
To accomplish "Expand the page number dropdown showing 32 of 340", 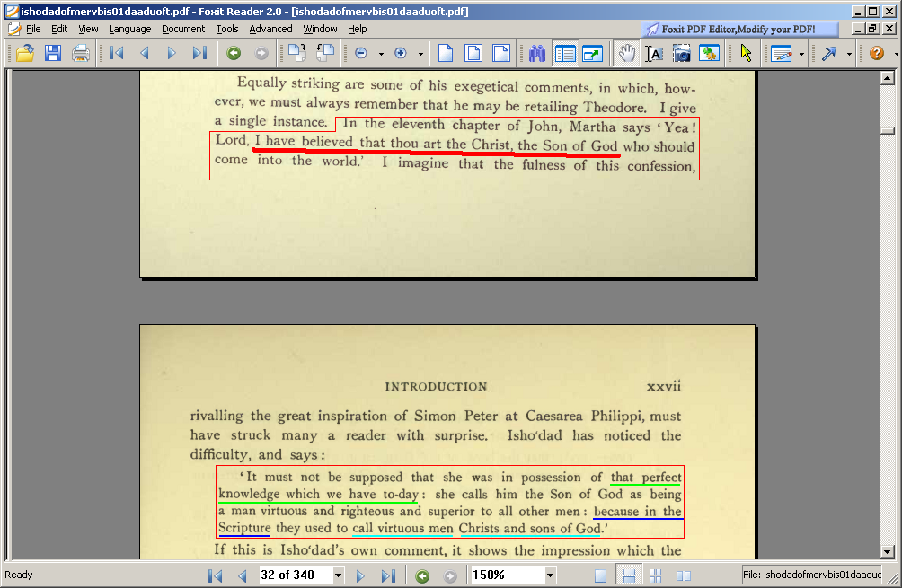I will (338, 575).
